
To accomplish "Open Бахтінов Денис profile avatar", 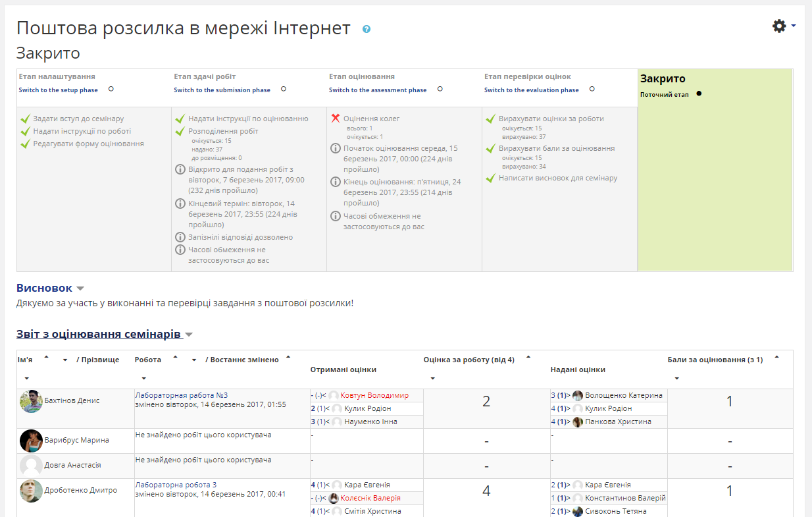I will 31,401.
